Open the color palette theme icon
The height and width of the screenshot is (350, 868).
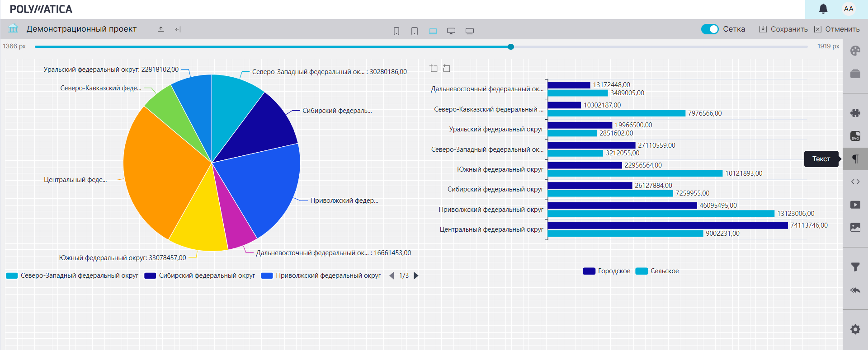click(x=855, y=51)
